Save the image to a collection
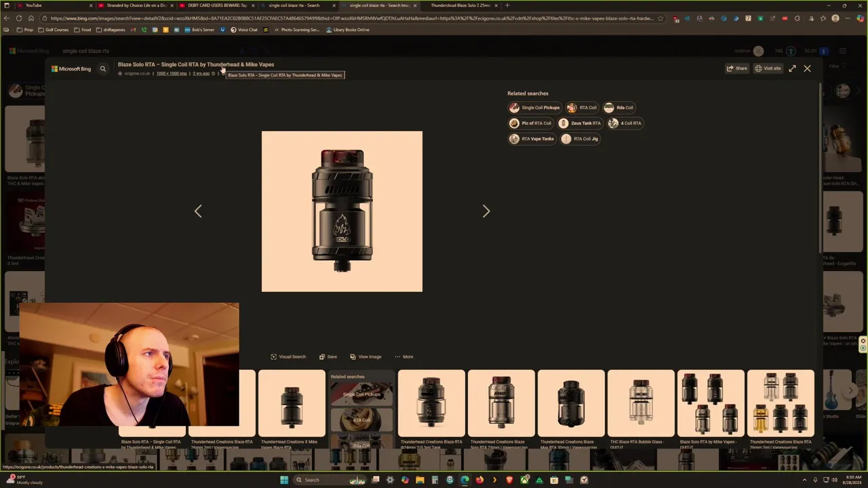This screenshot has height=488, width=868. click(x=328, y=357)
